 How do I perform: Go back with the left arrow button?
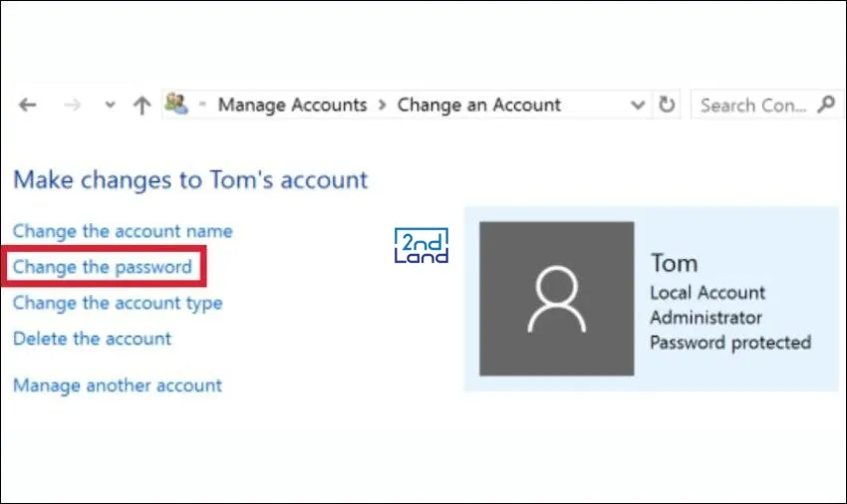pyautogui.click(x=28, y=105)
